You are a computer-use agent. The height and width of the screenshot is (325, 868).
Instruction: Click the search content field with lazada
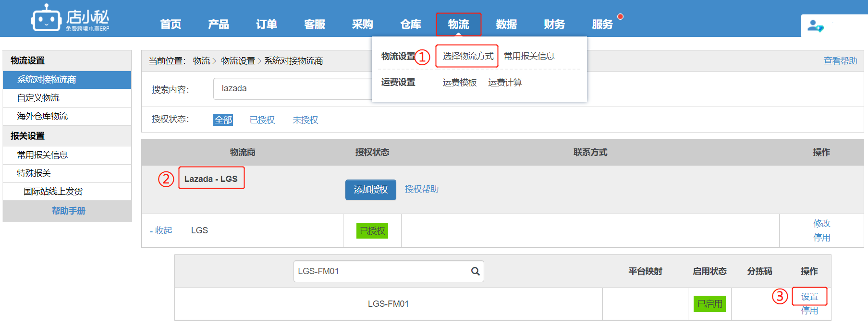pyautogui.click(x=292, y=89)
